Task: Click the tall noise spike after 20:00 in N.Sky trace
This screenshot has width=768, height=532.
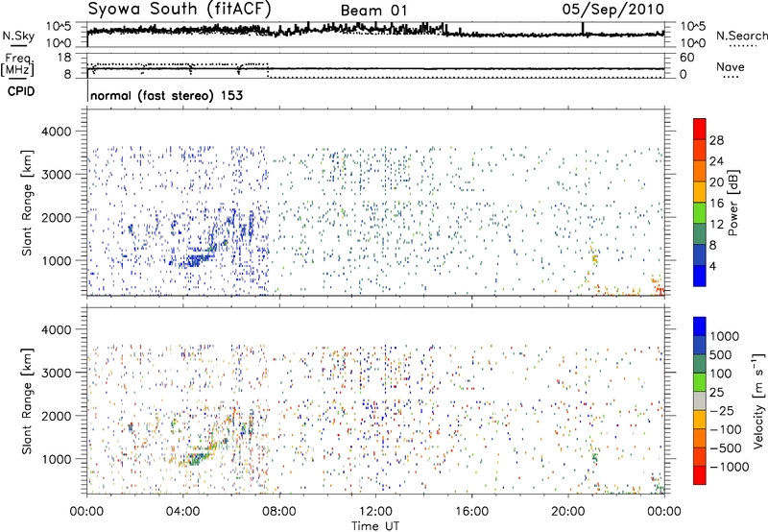Action: (583, 29)
